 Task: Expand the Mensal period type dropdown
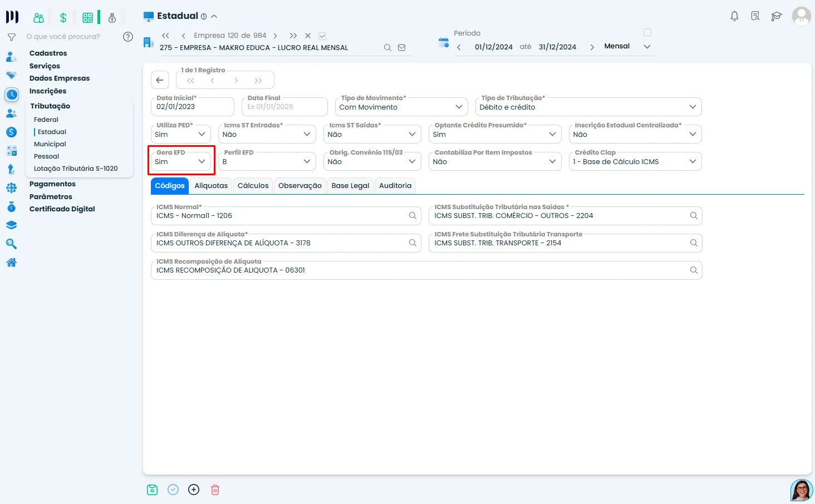pyautogui.click(x=627, y=47)
